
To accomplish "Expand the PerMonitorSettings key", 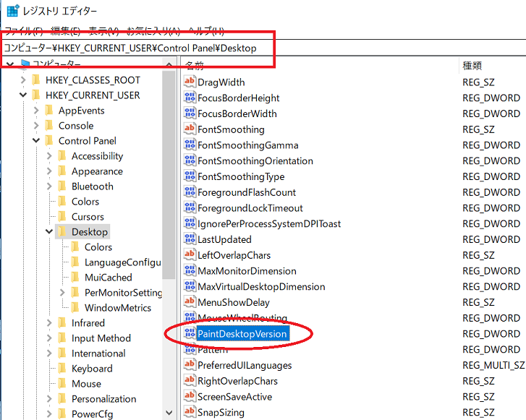I will click(x=62, y=292).
